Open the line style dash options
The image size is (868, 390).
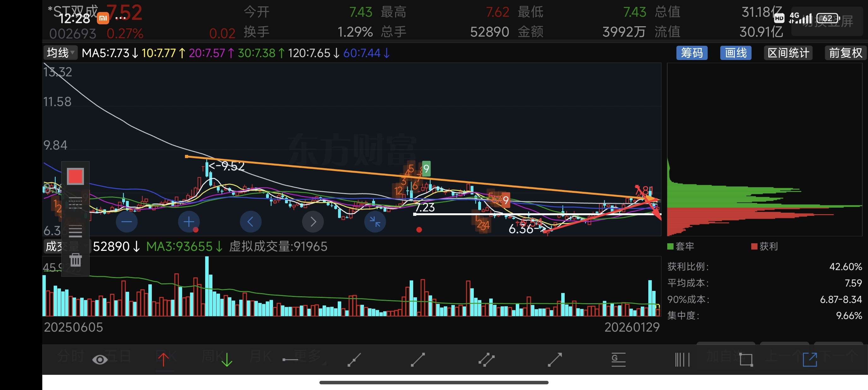tap(75, 204)
